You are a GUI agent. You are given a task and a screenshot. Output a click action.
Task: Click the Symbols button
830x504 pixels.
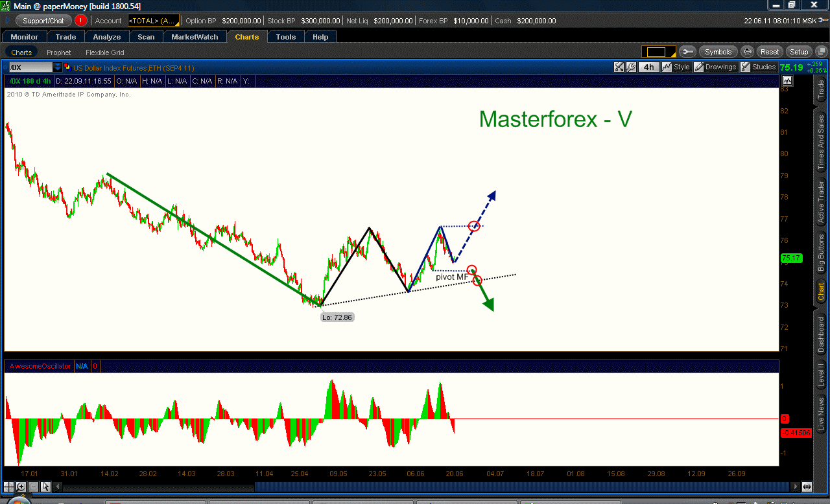(x=718, y=52)
